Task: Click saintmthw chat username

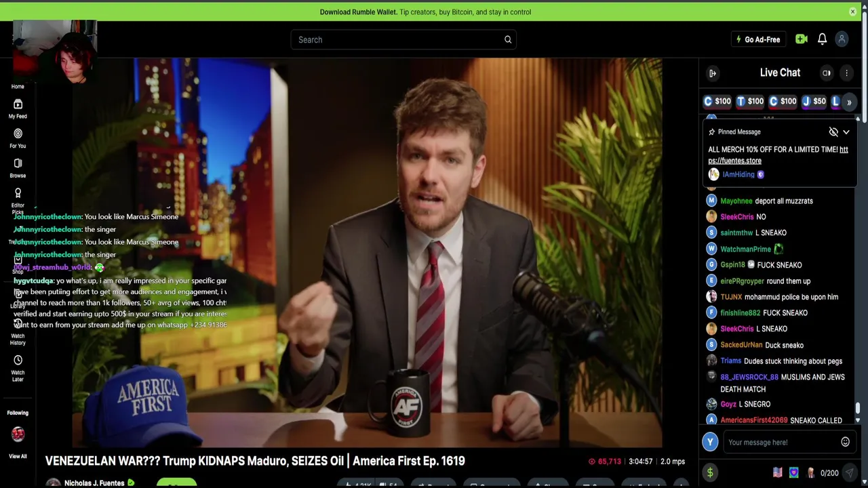Action: [x=736, y=233]
